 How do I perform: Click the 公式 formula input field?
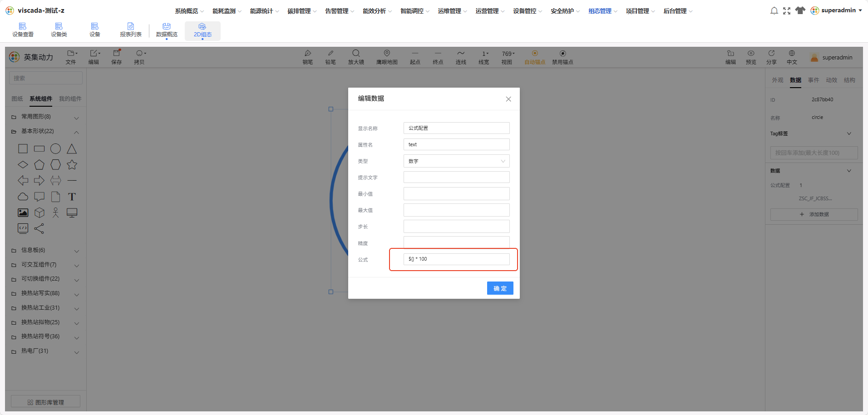tap(457, 259)
